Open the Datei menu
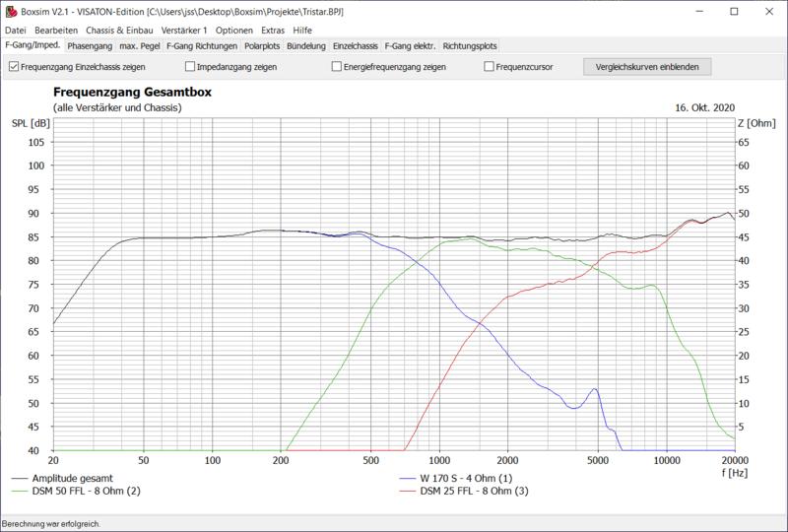 point(17,31)
